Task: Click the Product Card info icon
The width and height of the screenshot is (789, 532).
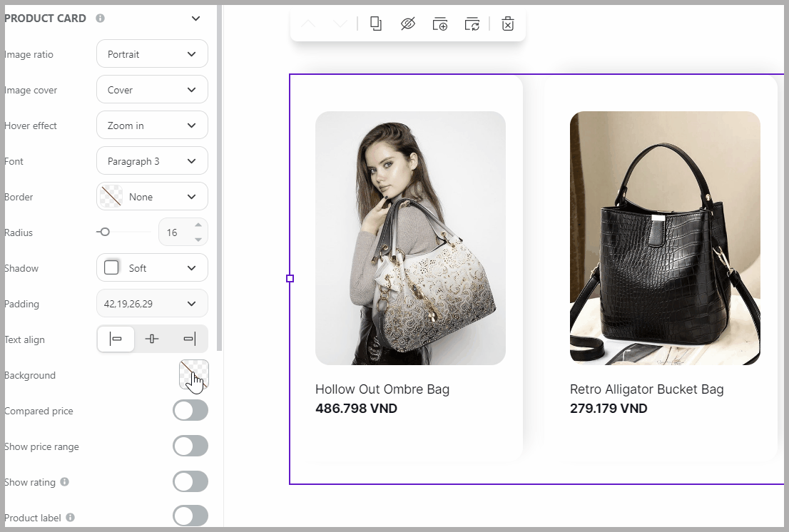Action: coord(100,18)
